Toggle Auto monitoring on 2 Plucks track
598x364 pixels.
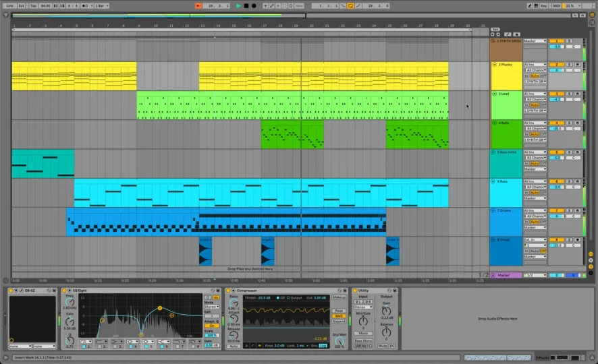point(535,76)
